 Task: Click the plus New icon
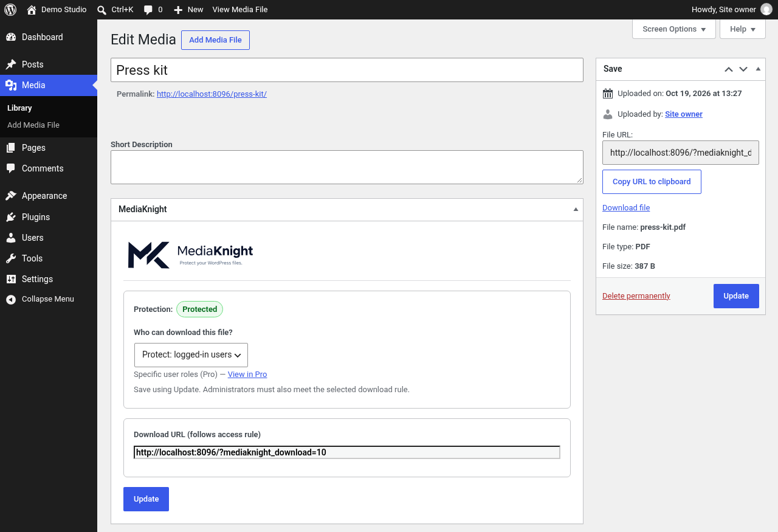click(178, 10)
